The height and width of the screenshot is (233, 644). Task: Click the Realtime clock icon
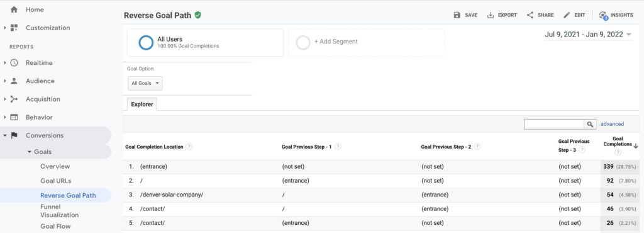point(14,63)
